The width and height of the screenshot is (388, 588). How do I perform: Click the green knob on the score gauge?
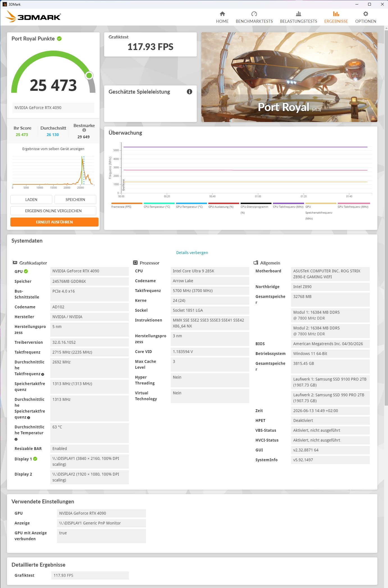click(89, 75)
